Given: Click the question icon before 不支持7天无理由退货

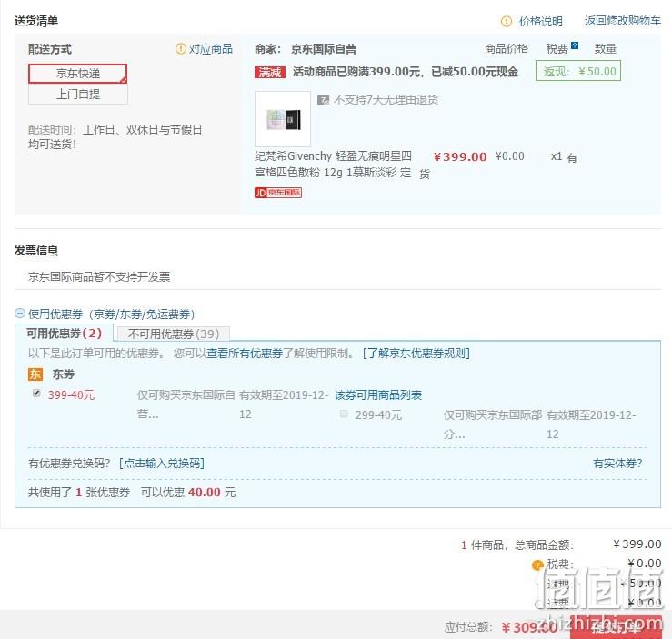Looking at the screenshot, I should click(x=323, y=100).
